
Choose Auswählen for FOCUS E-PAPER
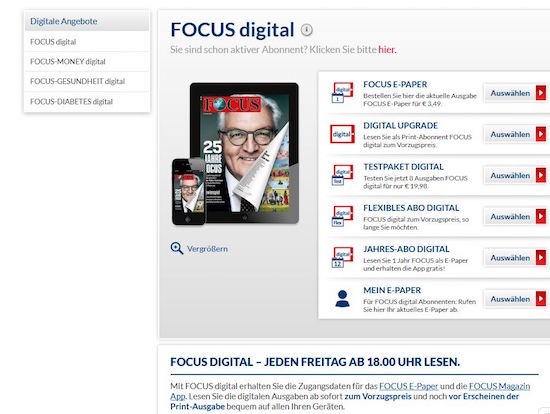pos(515,93)
